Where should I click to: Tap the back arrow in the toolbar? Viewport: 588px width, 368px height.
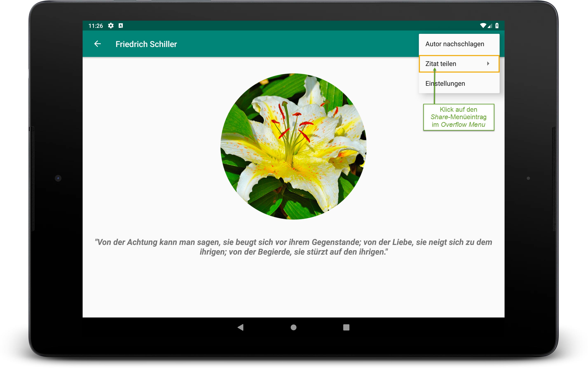click(x=97, y=44)
